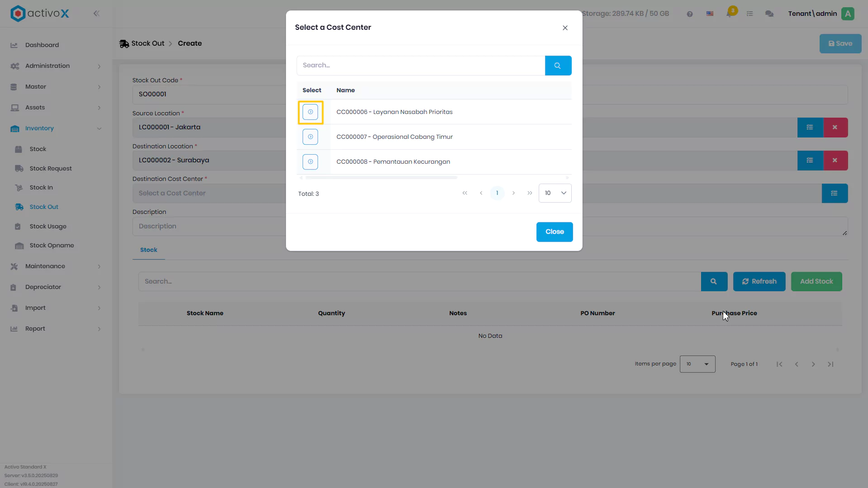
Task: Click the Purchase Price column header
Action: (734, 313)
